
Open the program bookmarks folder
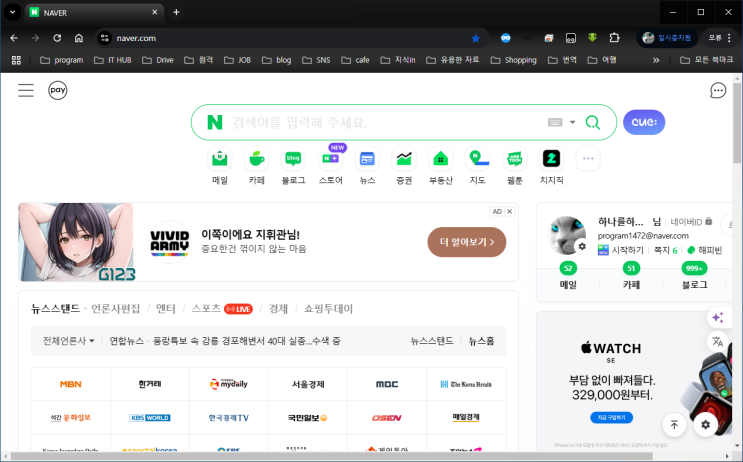[x=62, y=60]
